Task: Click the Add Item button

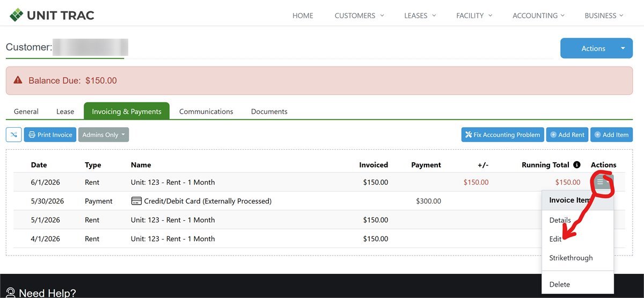Action: click(x=612, y=135)
